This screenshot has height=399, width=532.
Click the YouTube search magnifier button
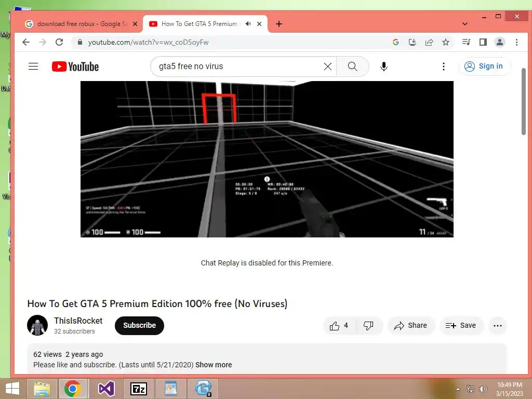(353, 66)
